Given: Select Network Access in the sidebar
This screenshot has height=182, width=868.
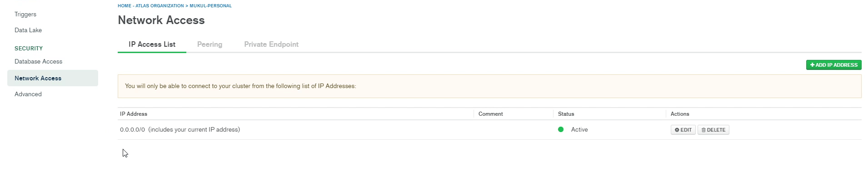Looking at the screenshot, I should click(x=38, y=78).
